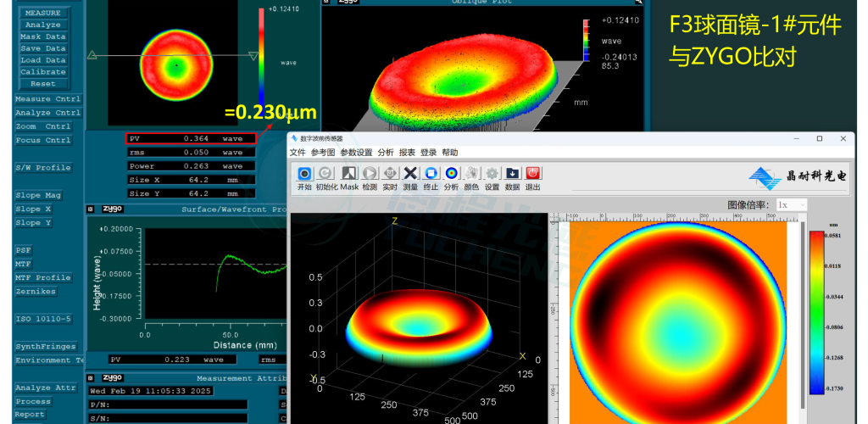This screenshot has width=868, height=424.
Task: Click the SynthFringes button
Action: 46,347
